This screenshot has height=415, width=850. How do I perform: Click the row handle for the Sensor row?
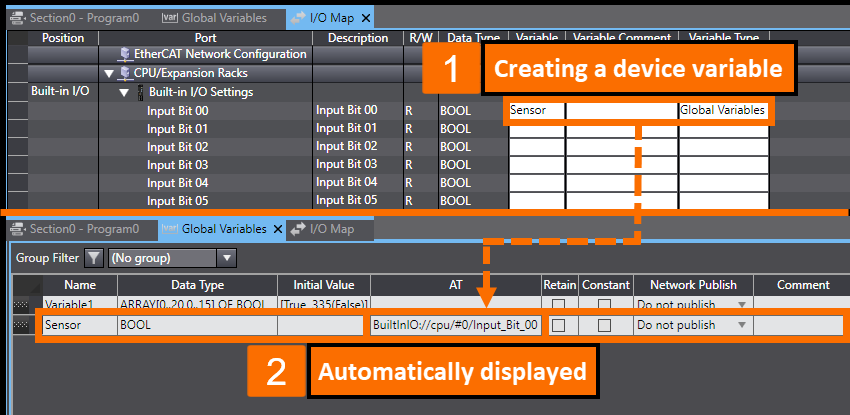click(x=20, y=325)
